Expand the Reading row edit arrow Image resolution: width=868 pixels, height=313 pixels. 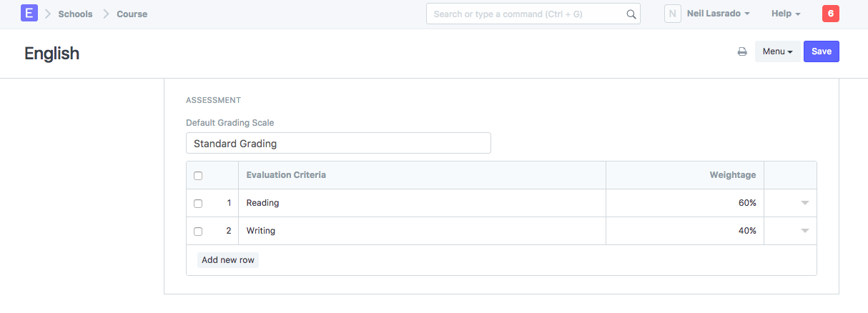804,203
